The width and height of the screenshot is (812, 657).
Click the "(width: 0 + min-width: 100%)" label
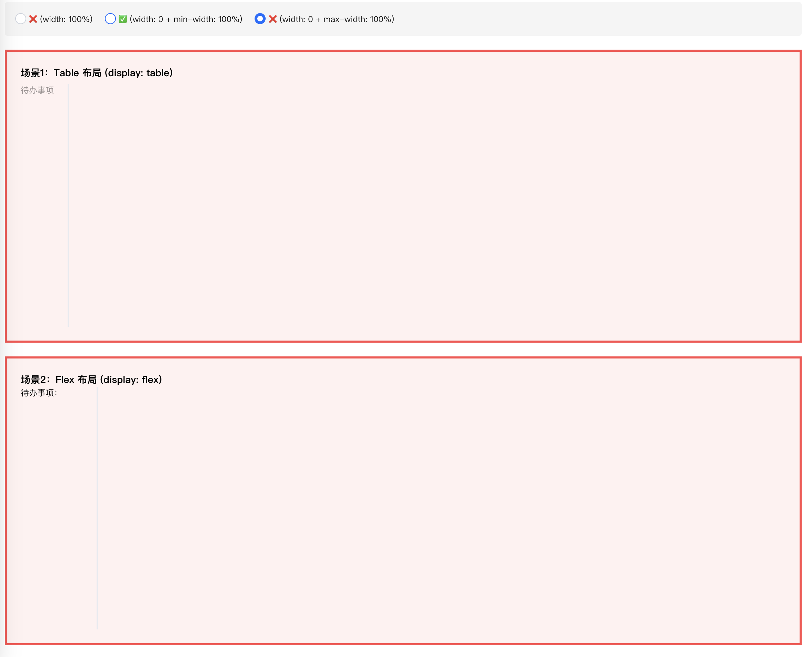pyautogui.click(x=186, y=19)
